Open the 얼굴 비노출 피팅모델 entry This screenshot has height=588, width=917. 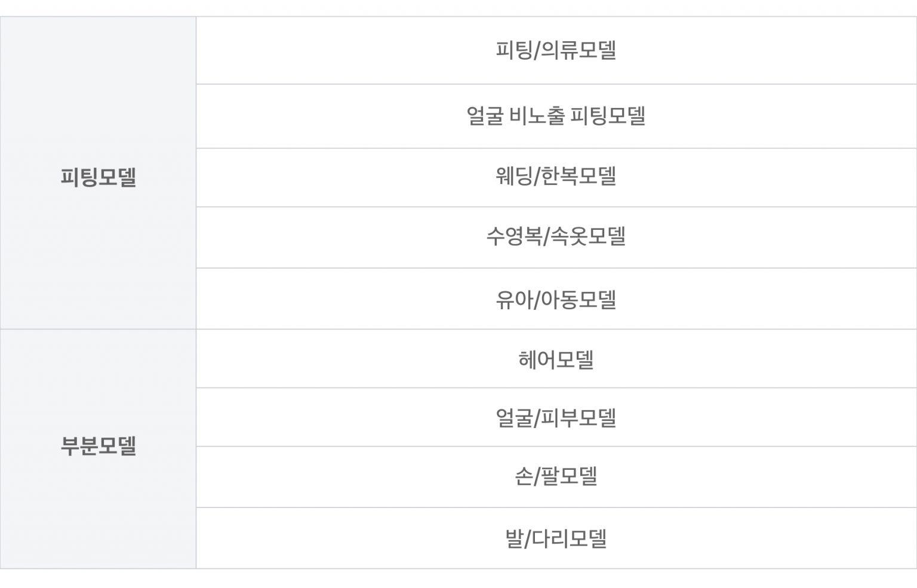point(556,116)
